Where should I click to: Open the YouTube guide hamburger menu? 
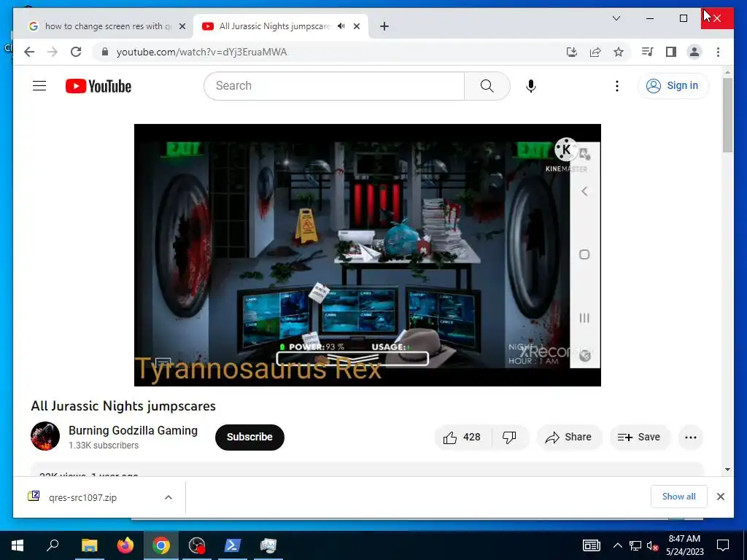39,86
